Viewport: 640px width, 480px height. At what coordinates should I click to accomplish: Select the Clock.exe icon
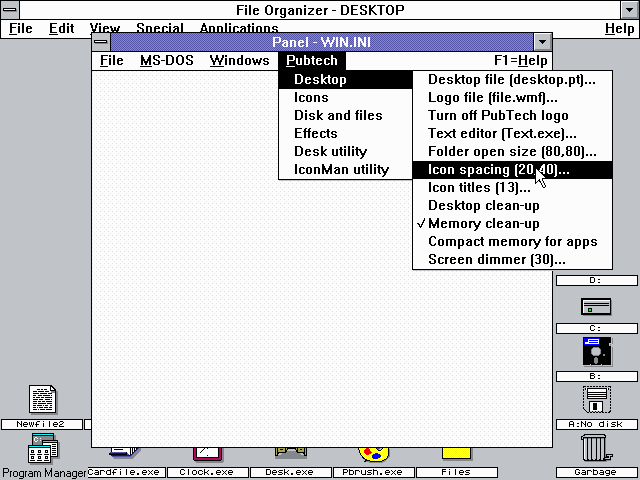[x=207, y=454]
